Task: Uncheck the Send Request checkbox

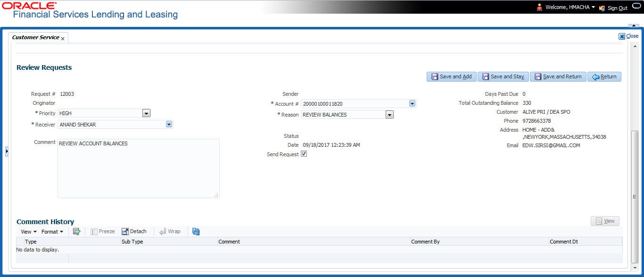Action: (304, 154)
